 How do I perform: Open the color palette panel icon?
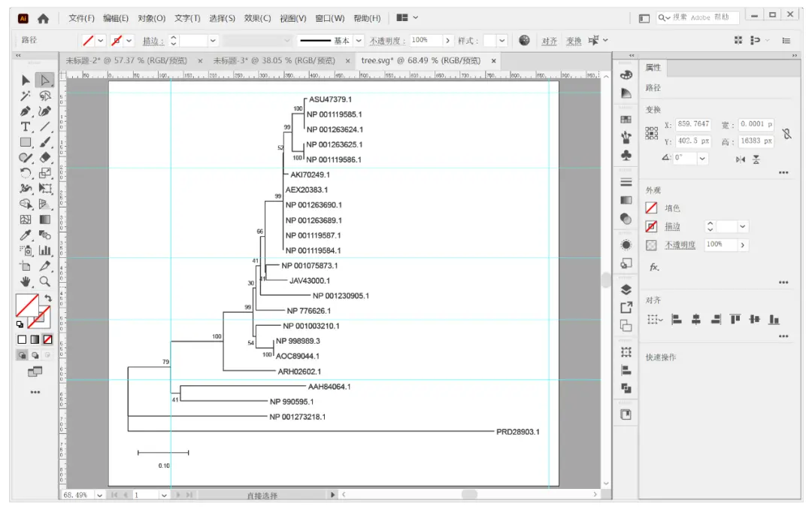point(626,75)
